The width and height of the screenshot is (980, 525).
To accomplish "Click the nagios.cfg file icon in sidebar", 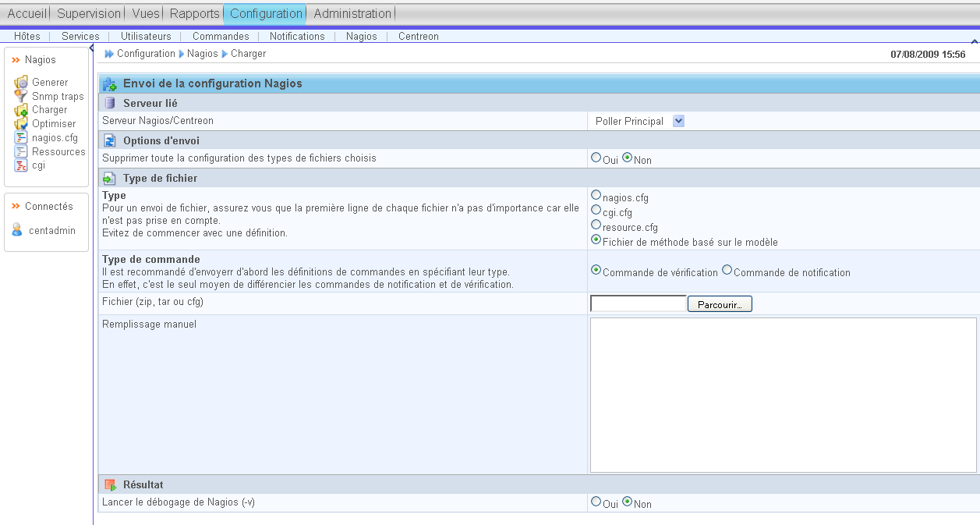I will [x=20, y=138].
